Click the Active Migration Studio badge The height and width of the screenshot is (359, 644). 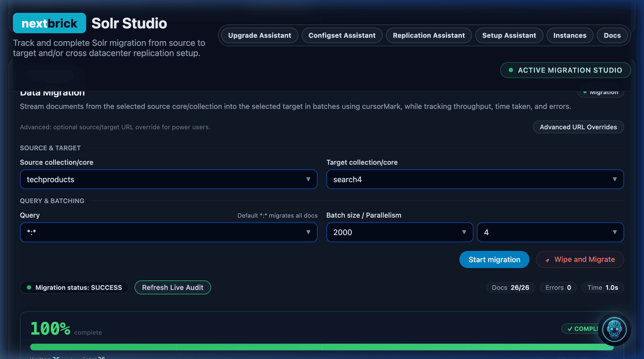coord(565,70)
